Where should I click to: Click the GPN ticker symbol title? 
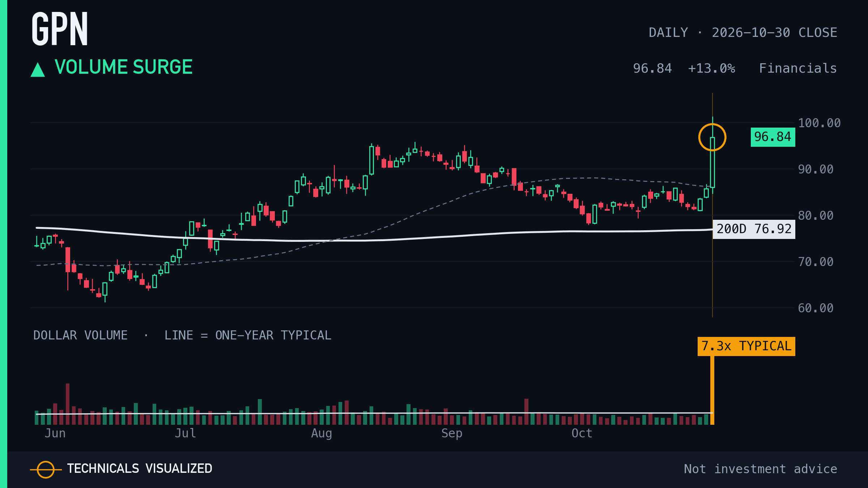click(60, 29)
